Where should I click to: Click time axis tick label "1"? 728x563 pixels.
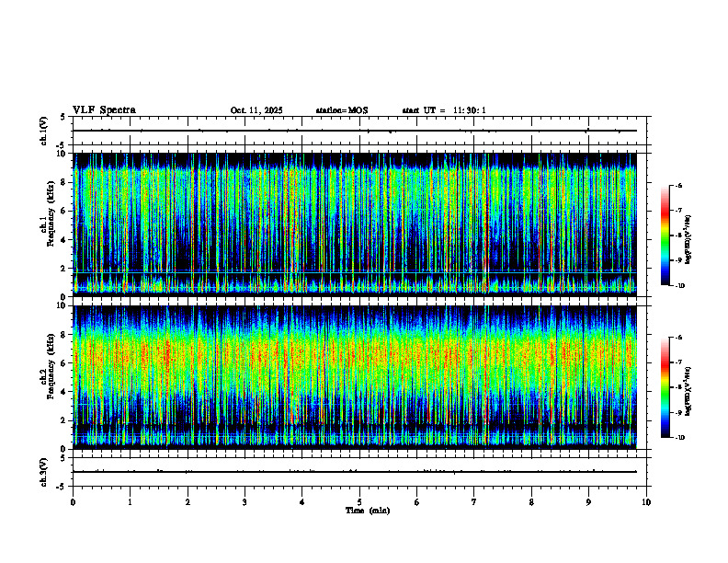click(x=130, y=502)
